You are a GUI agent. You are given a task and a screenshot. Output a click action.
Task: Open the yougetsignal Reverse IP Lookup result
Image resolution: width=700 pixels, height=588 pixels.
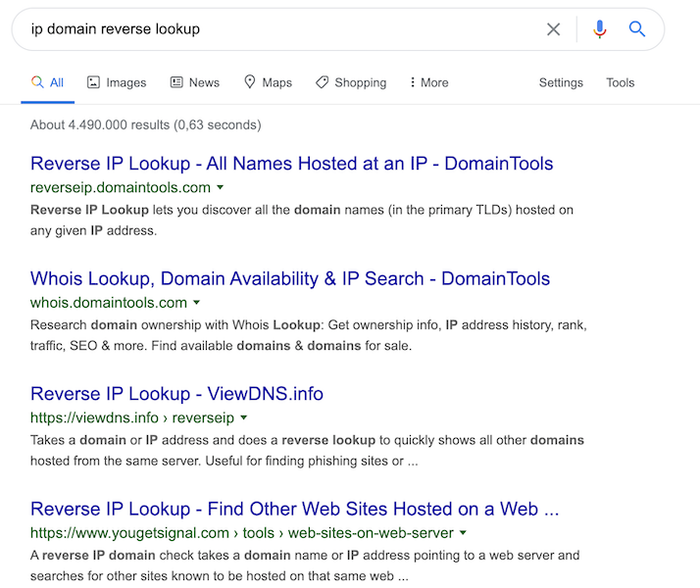tap(294, 509)
